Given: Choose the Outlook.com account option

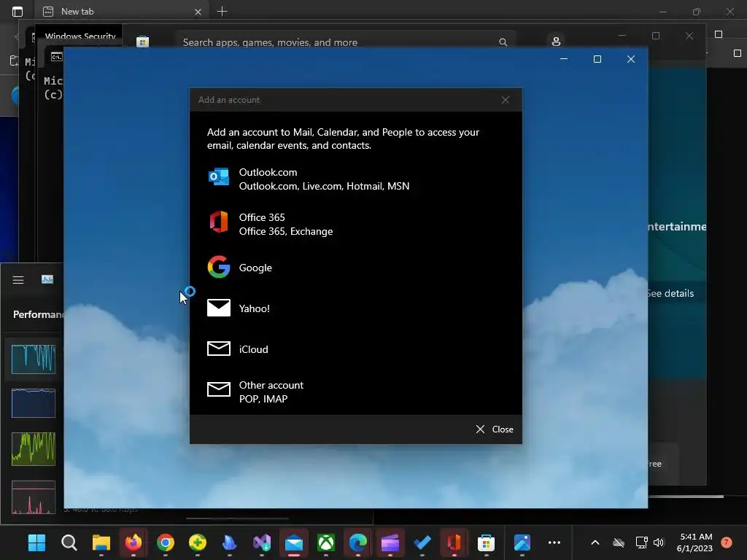Looking at the screenshot, I should pos(356,179).
